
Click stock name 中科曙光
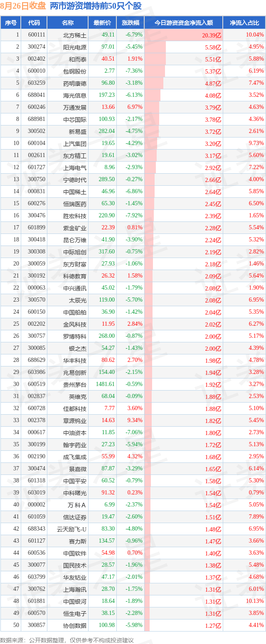pyautogui.click(x=75, y=493)
